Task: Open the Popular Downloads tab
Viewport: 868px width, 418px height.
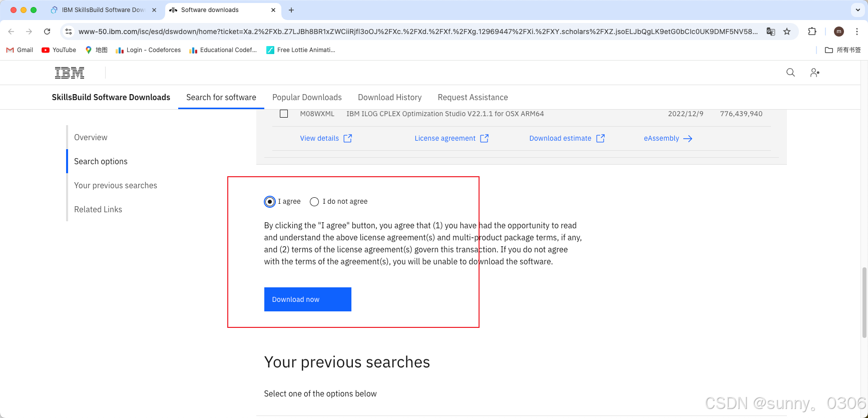Action: (x=307, y=97)
